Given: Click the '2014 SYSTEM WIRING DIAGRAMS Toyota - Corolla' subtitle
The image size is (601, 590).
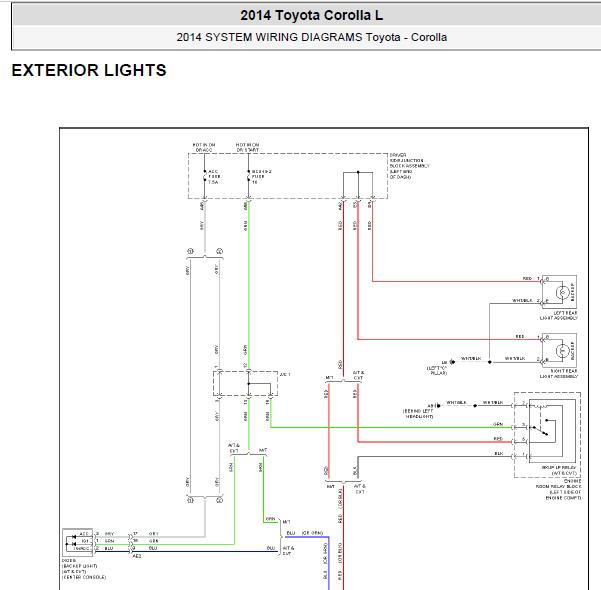Looking at the screenshot, I should [312, 37].
